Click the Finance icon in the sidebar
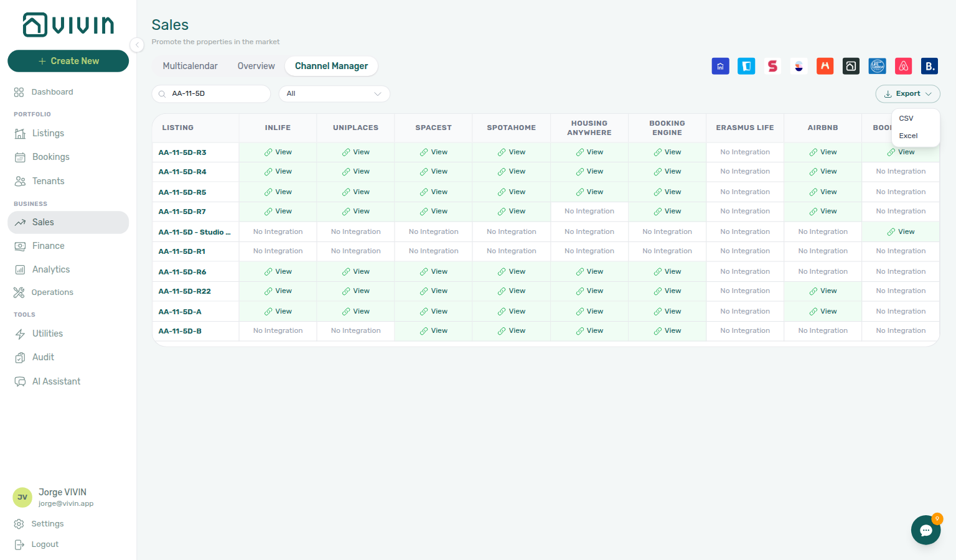 pyautogui.click(x=20, y=246)
